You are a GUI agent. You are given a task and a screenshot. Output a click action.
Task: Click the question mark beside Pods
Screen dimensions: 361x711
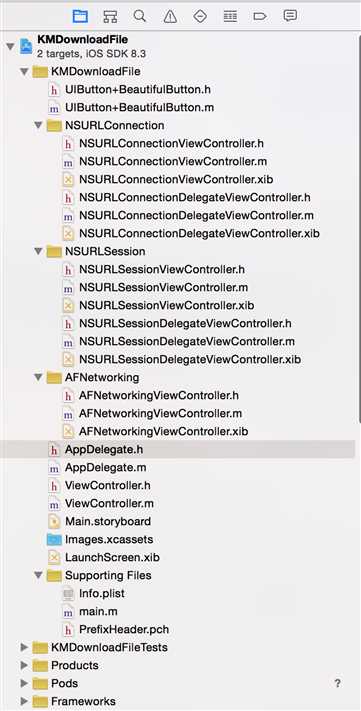click(x=337, y=683)
